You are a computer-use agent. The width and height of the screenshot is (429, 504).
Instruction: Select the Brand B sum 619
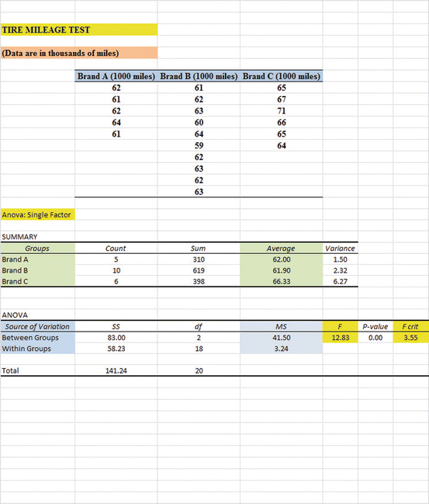(x=199, y=270)
